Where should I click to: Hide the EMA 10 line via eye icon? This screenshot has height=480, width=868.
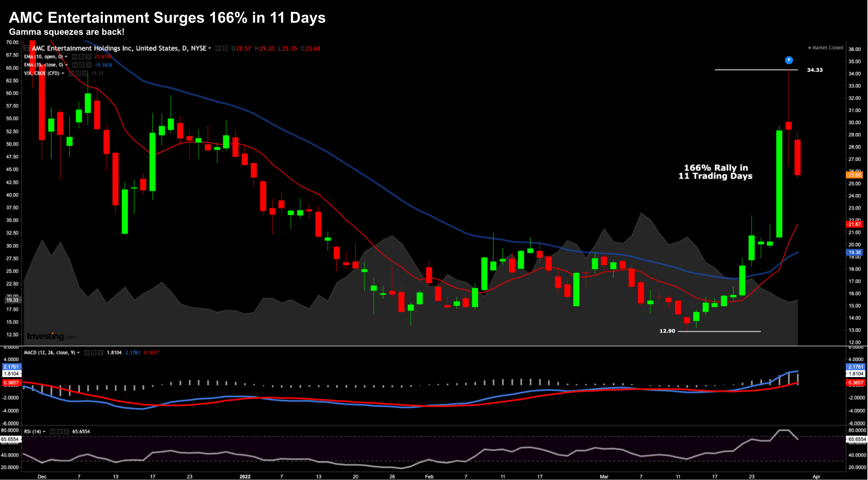(75, 57)
